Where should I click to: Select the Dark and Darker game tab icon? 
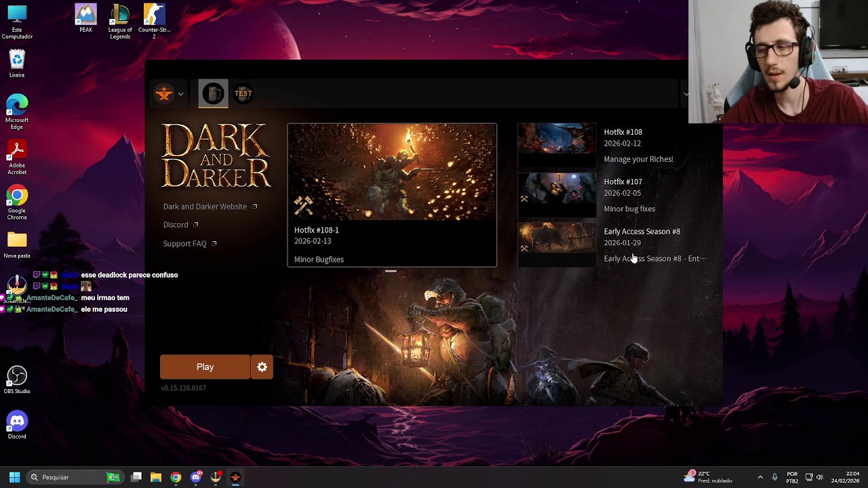tap(213, 94)
